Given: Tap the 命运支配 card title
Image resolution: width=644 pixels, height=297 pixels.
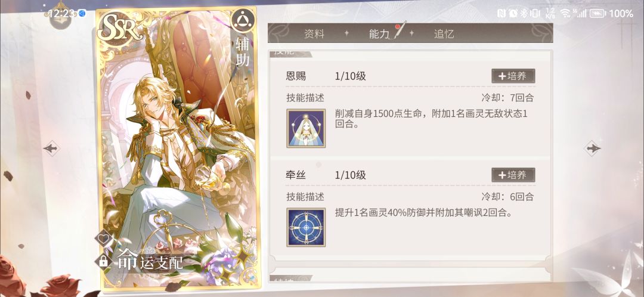Looking at the screenshot, I should coord(149,260).
